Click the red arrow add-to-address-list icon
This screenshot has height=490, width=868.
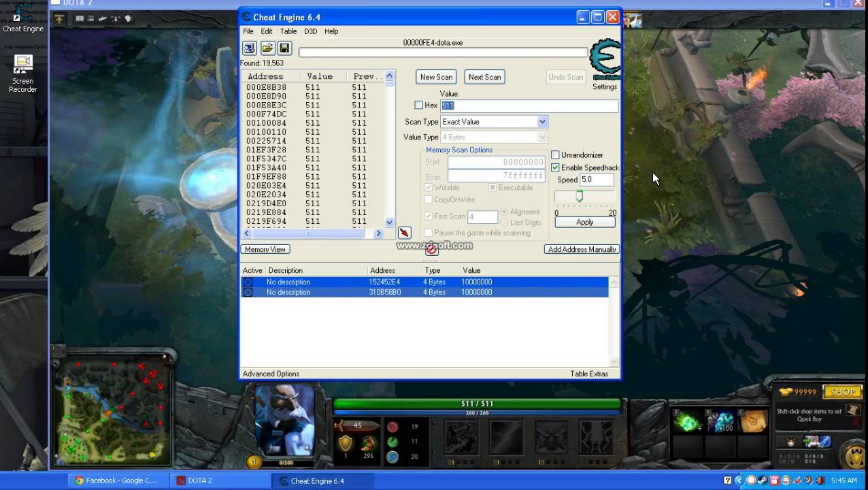(404, 233)
